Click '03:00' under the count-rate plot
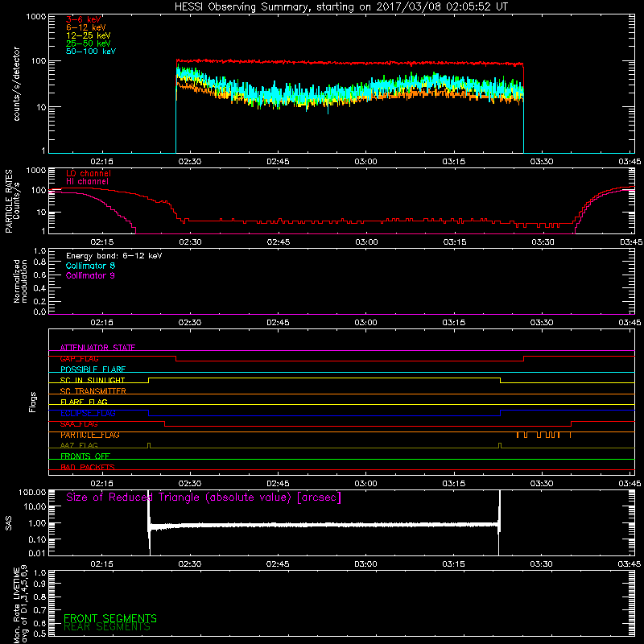 366,162
